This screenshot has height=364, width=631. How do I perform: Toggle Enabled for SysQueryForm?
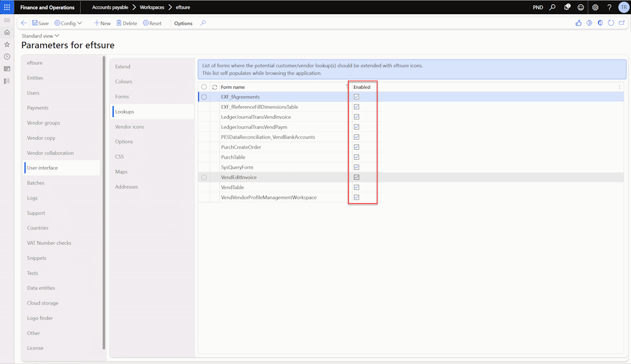tap(357, 167)
